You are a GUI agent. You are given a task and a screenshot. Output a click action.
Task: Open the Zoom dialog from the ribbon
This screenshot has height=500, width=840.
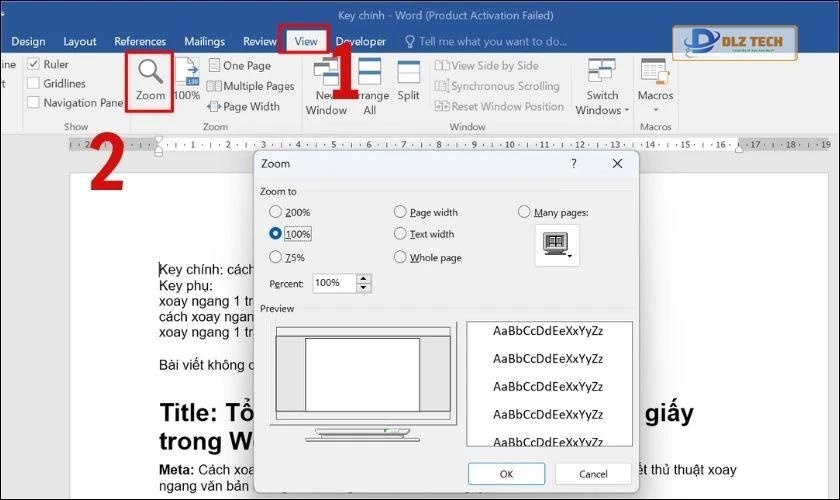point(150,80)
